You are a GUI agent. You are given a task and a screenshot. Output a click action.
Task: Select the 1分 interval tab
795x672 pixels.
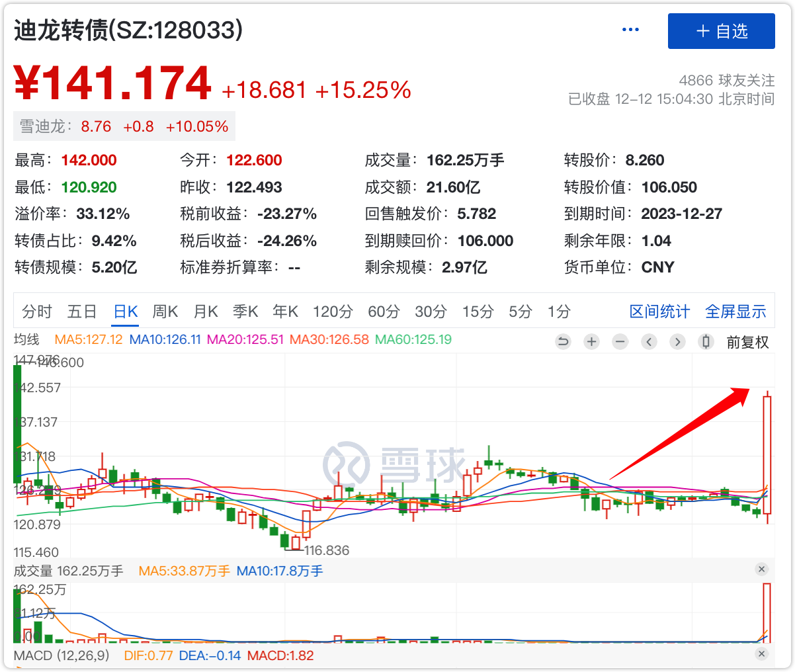click(x=559, y=312)
